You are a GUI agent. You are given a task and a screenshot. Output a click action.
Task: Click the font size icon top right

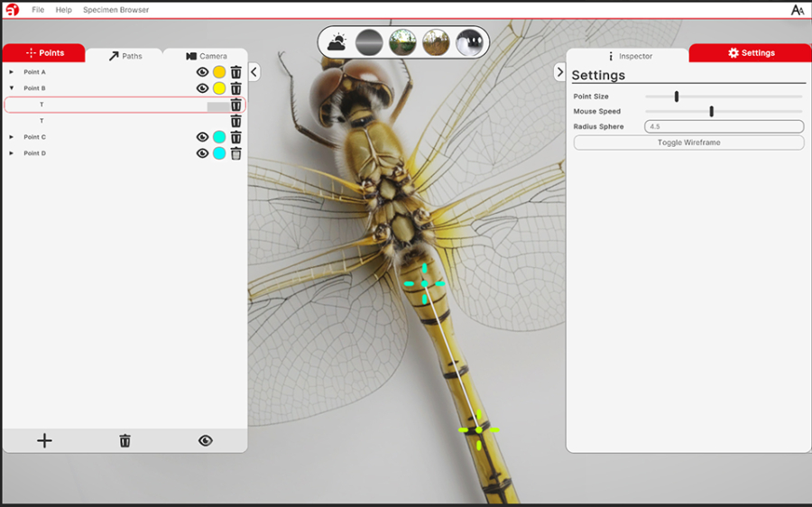pyautogui.click(x=798, y=10)
